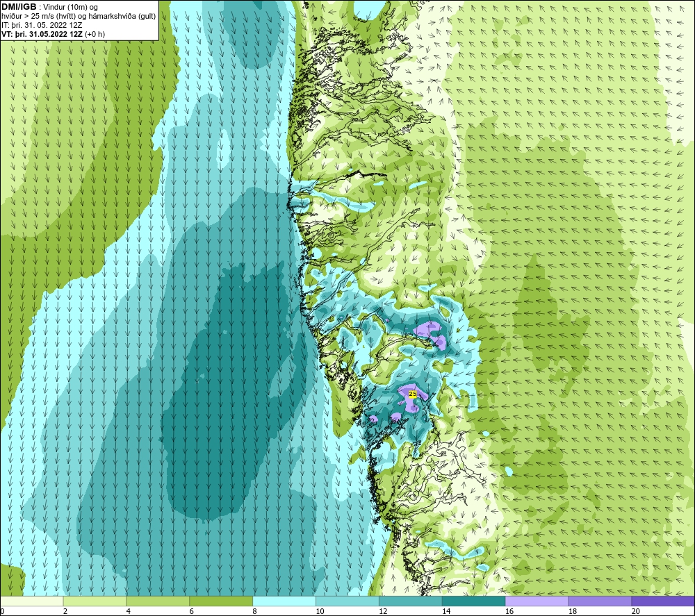Click the legend scale label 18
The image size is (695, 616).
573,611
